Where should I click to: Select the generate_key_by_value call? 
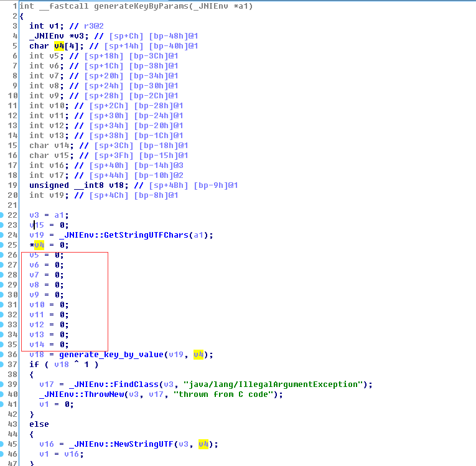click(x=111, y=355)
